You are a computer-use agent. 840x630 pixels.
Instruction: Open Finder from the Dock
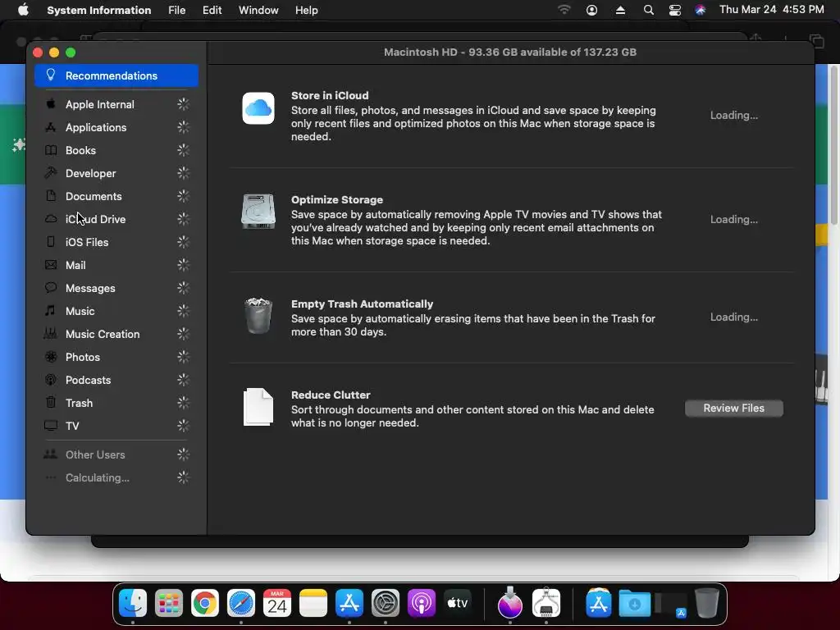coord(132,603)
